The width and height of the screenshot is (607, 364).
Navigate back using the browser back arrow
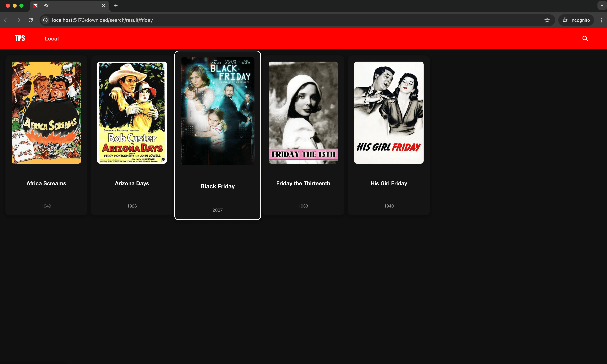6,20
